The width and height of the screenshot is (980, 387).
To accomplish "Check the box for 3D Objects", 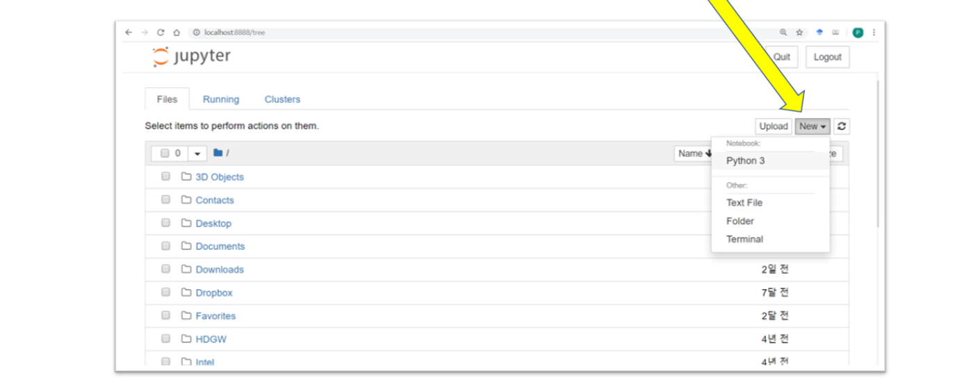I will pos(165,176).
